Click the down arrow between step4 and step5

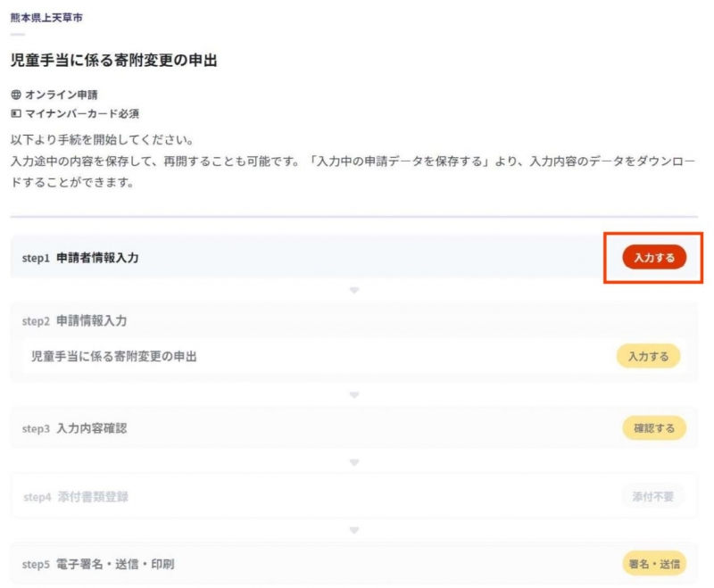[354, 531]
